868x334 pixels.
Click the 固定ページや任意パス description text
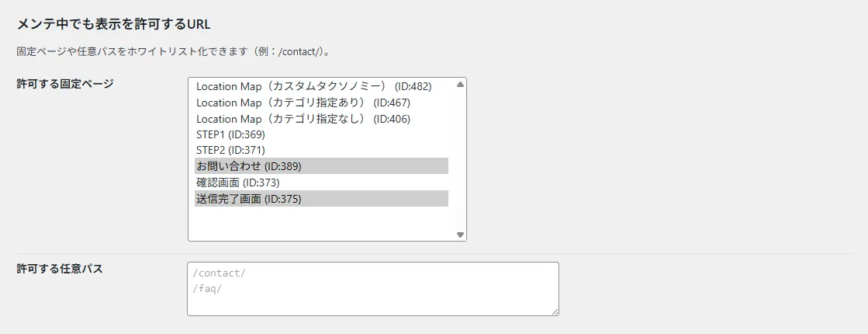(x=174, y=52)
